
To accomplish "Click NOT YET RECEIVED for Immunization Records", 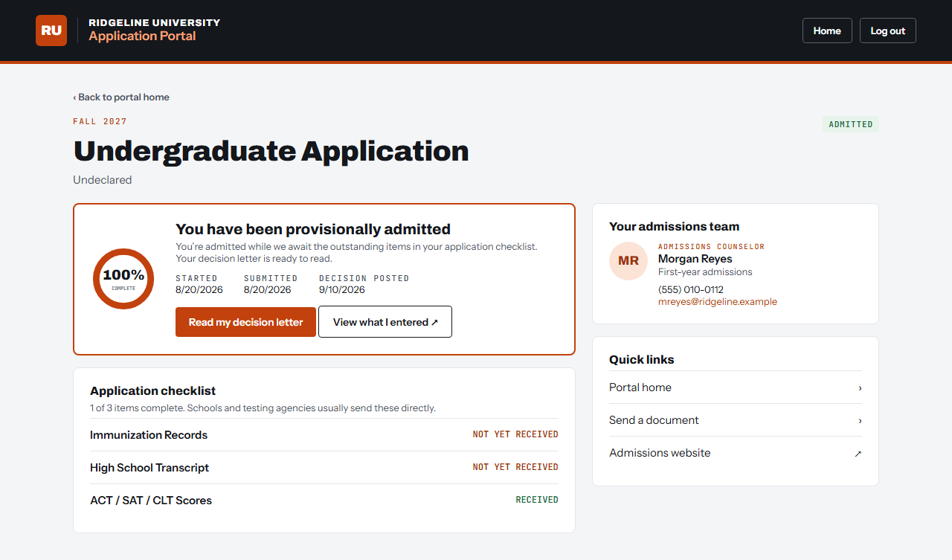I will [x=515, y=434].
